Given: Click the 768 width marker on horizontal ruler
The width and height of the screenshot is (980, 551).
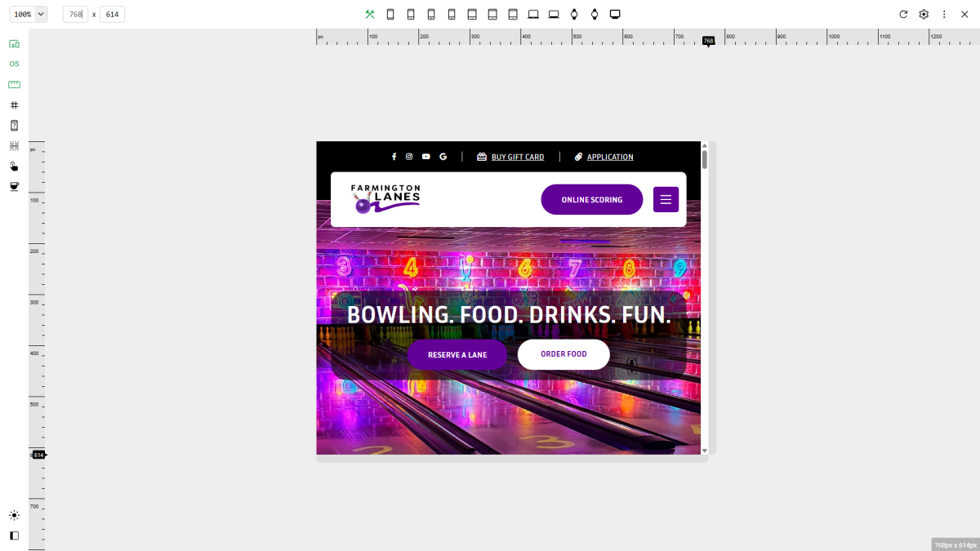Looking at the screenshot, I should click(x=708, y=41).
